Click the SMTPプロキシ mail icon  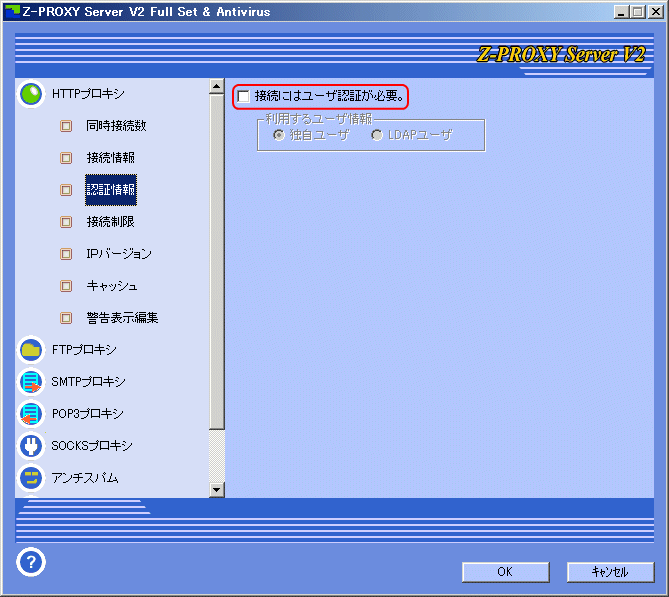coord(31,382)
